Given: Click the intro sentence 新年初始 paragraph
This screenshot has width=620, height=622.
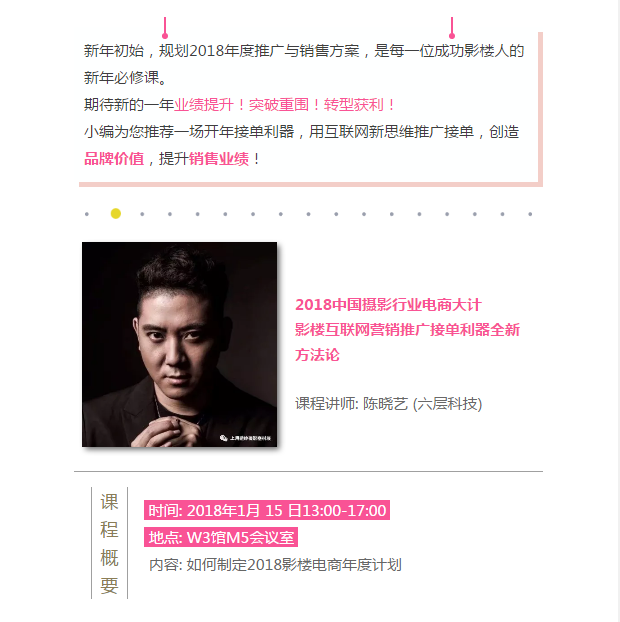Looking at the screenshot, I should point(304,64).
